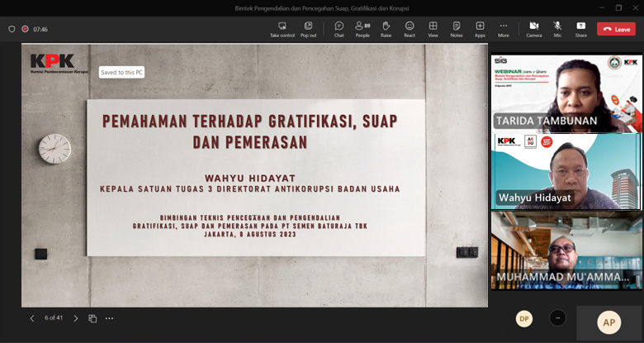Open the meeting Chat panel
The height and width of the screenshot is (343, 644).
(339, 29)
